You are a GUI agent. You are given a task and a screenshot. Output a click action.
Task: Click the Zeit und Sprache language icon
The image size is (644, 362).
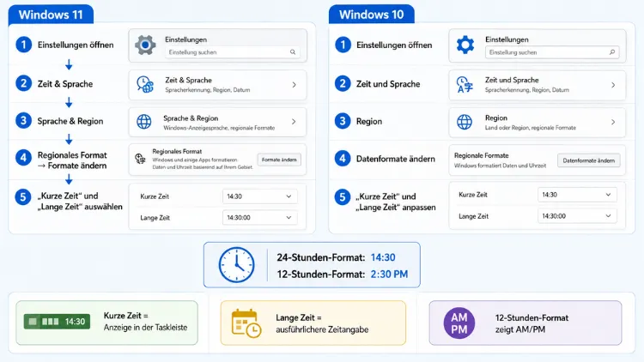[x=465, y=85]
